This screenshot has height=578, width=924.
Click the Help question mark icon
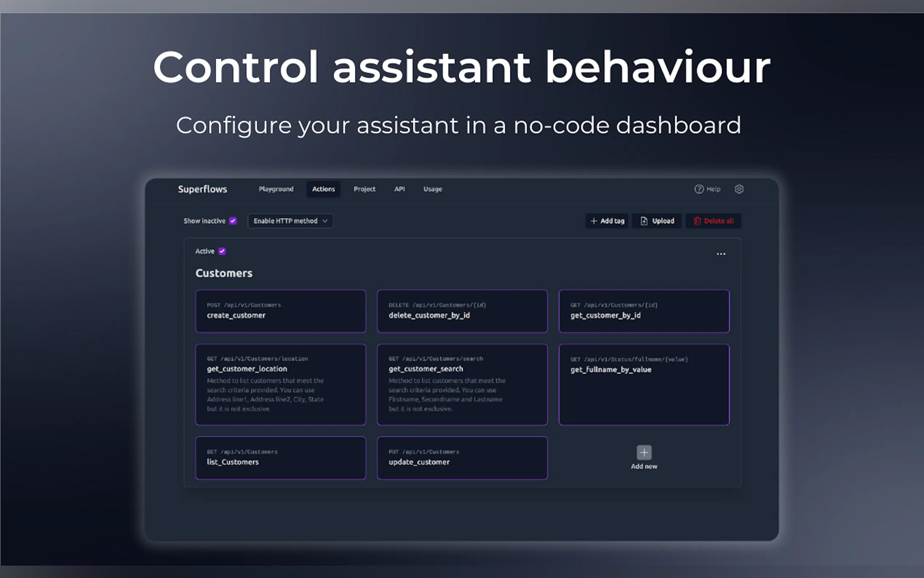click(698, 189)
